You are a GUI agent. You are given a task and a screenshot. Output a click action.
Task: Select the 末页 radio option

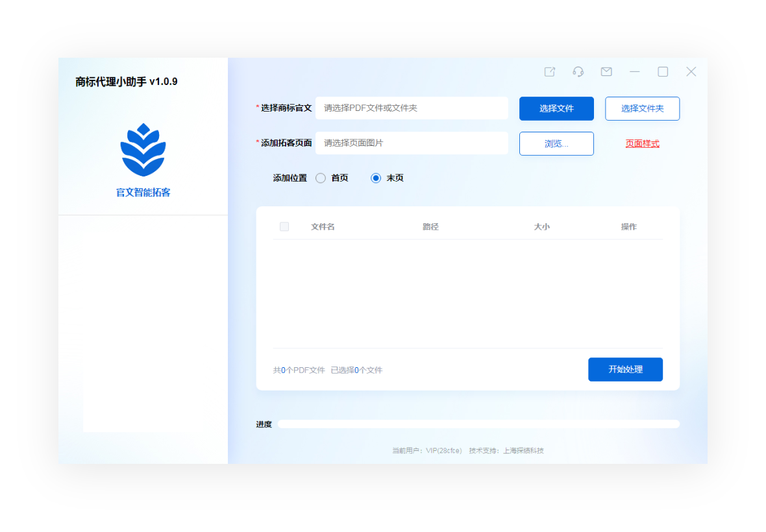pos(376,178)
